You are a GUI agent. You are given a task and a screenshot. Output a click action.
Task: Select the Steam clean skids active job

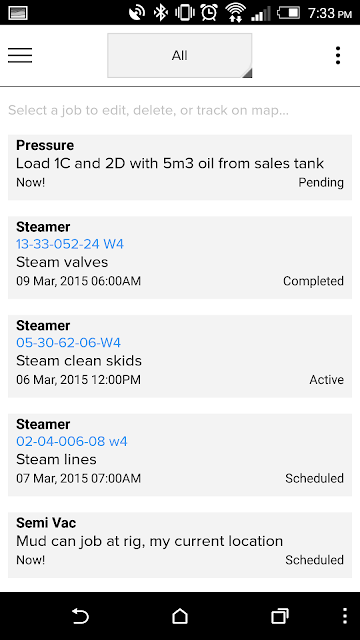pyautogui.click(x=180, y=356)
